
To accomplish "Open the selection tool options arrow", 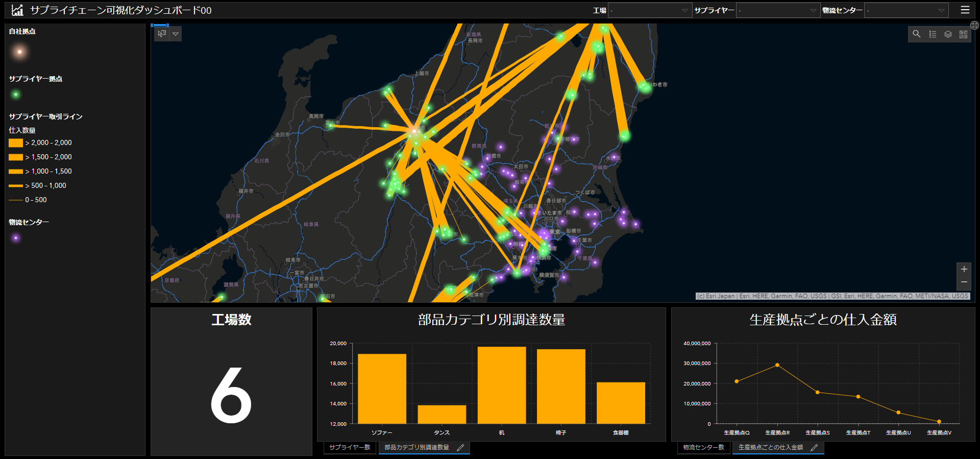I will [x=176, y=34].
